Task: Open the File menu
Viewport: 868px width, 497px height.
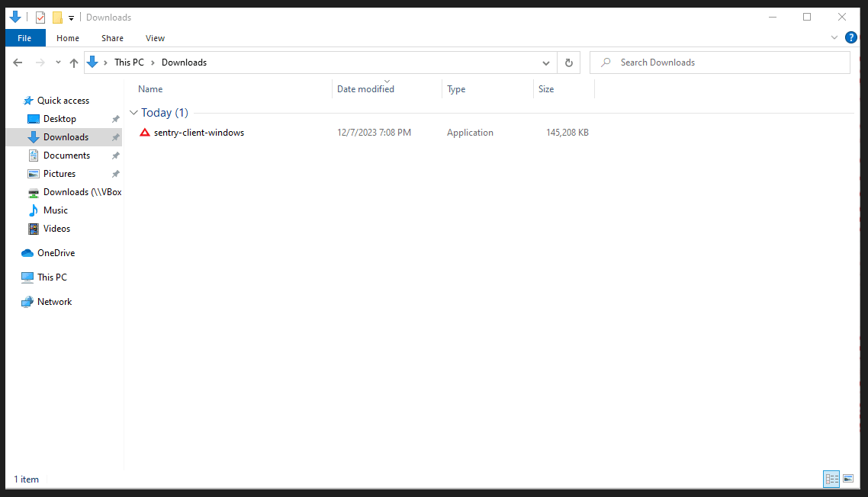Action: [24, 38]
